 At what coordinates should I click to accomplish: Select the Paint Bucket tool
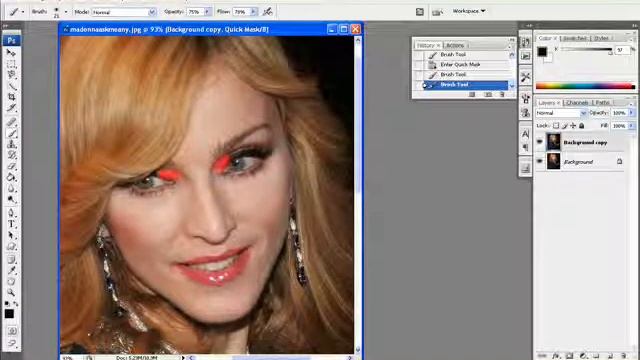point(11,178)
